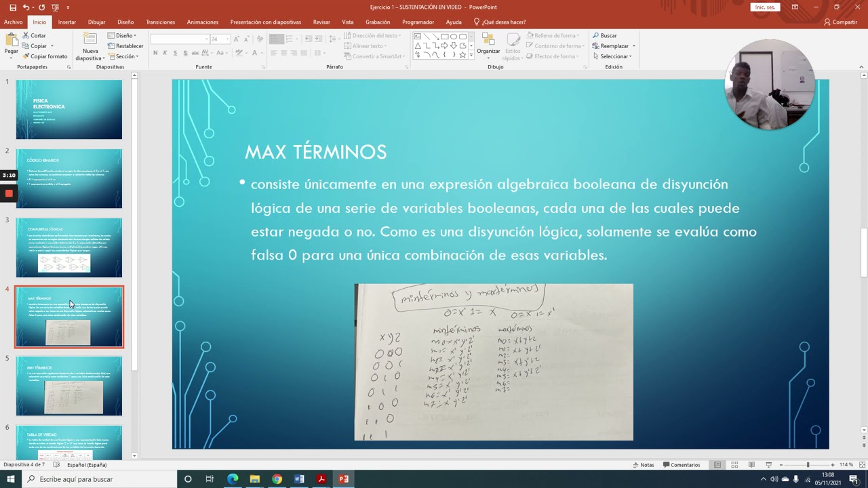This screenshot has width=868, height=488.
Task: Collapse the ribbon with chevron
Action: (861, 67)
